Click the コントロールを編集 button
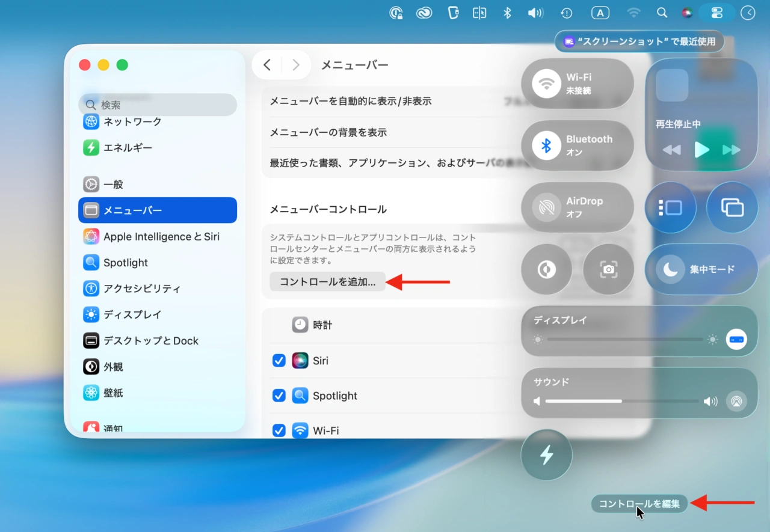The image size is (770, 532). (639, 504)
